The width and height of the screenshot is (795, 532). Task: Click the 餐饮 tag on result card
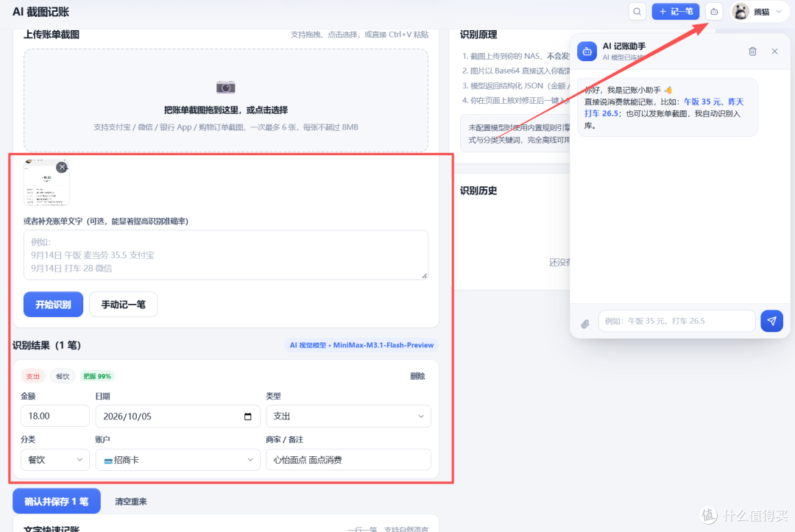tap(63, 376)
